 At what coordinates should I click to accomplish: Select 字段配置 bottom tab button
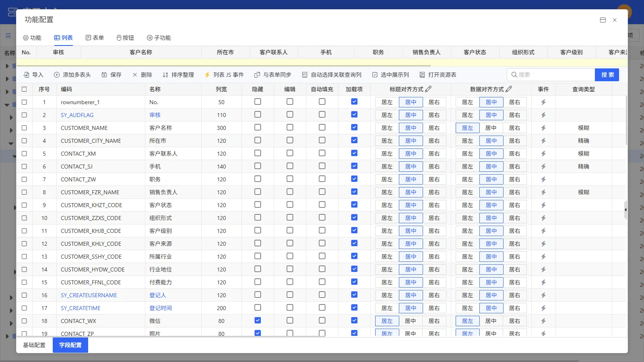coord(70,345)
